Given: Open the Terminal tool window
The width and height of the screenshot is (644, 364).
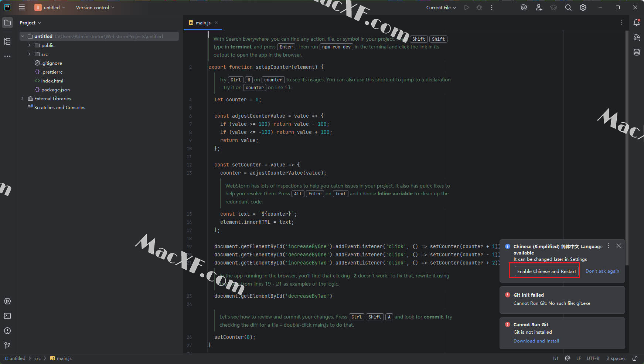Looking at the screenshot, I should [x=7, y=316].
